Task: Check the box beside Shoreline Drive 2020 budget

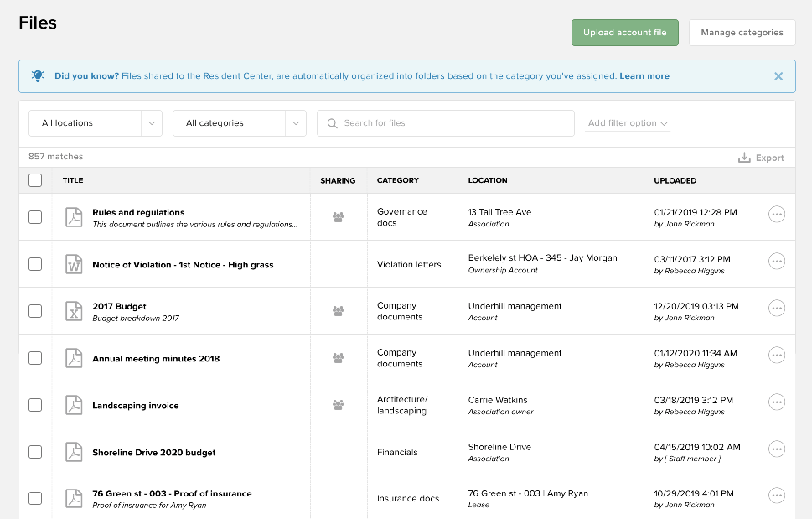Action: (34, 451)
